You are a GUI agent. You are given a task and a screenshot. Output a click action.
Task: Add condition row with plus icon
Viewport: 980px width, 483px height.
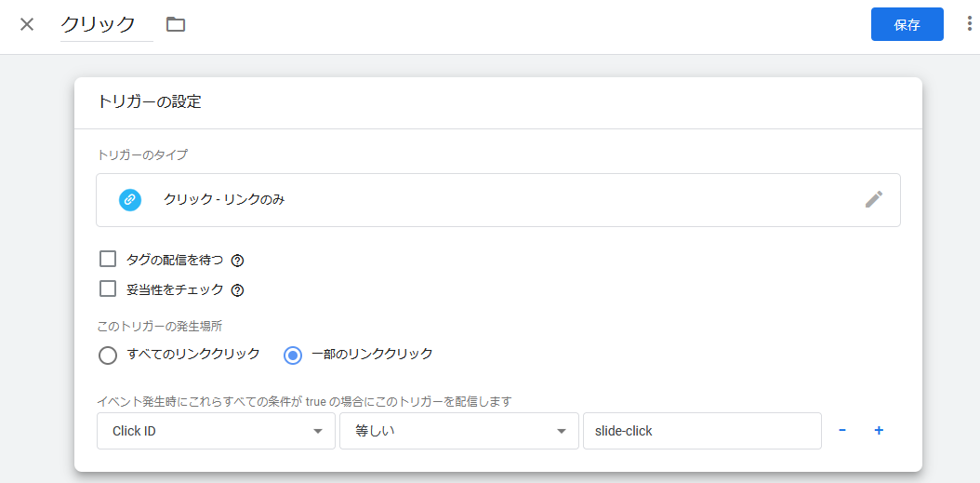tap(879, 431)
